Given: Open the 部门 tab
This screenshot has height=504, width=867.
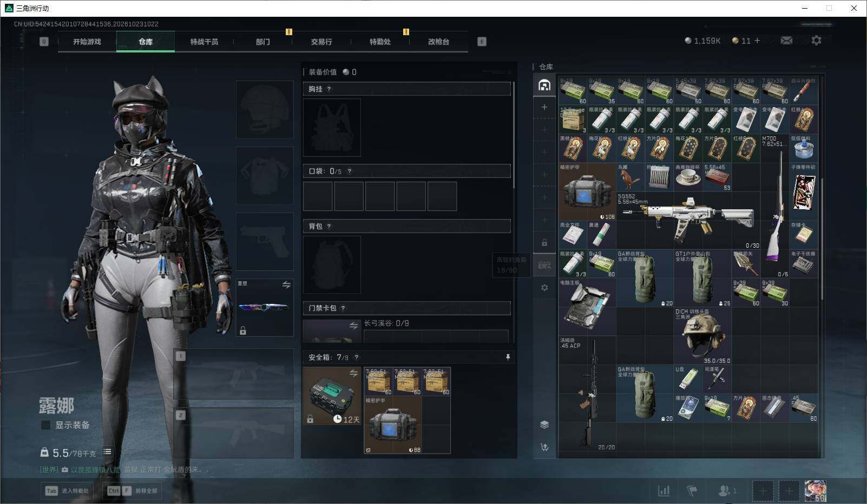Looking at the screenshot, I should 263,42.
